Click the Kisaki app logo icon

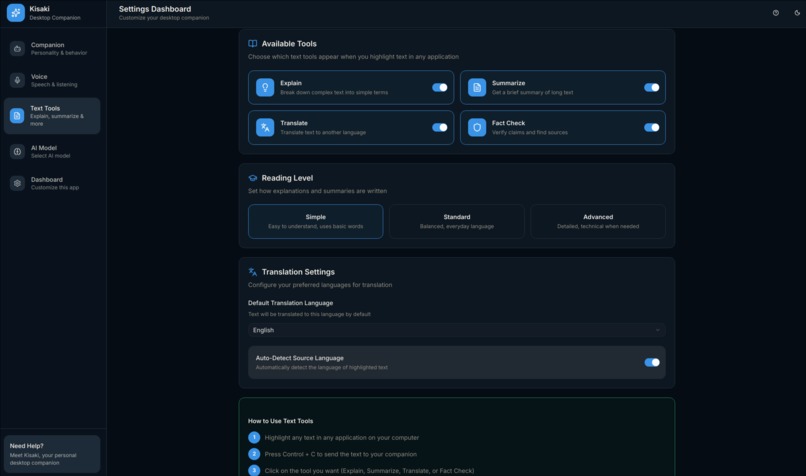click(15, 13)
